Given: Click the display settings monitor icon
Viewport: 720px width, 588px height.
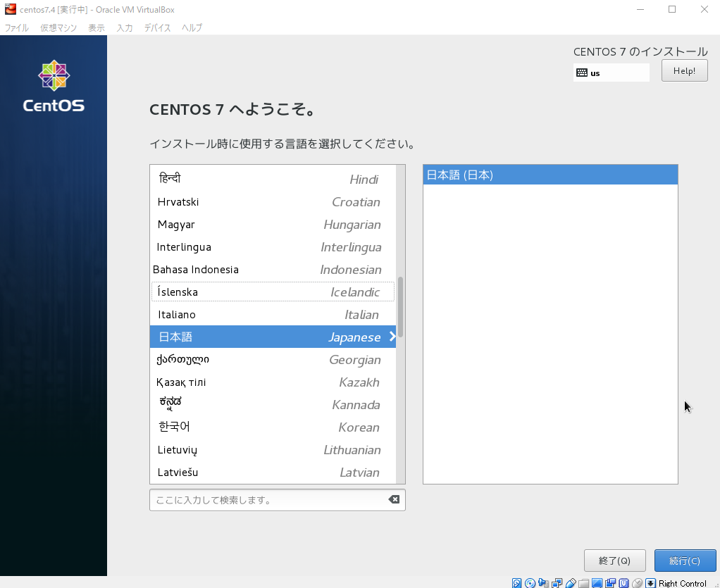Looking at the screenshot, I should point(597,583).
